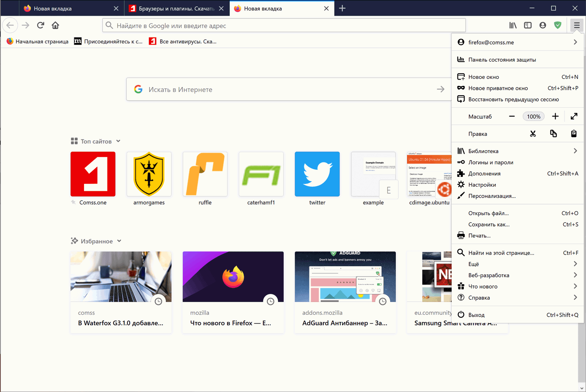The height and width of the screenshot is (392, 586).
Task: Open 'Логины и пароли' menu item
Action: [x=518, y=162]
